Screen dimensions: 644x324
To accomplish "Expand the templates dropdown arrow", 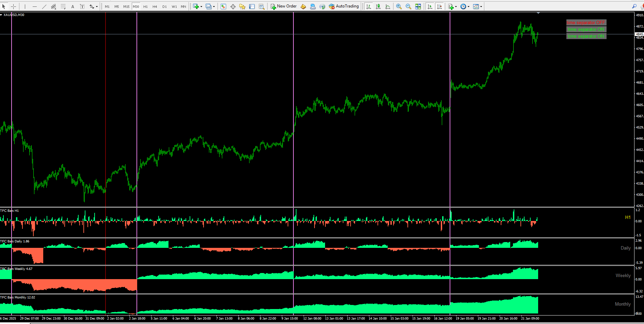I will tap(481, 6).
